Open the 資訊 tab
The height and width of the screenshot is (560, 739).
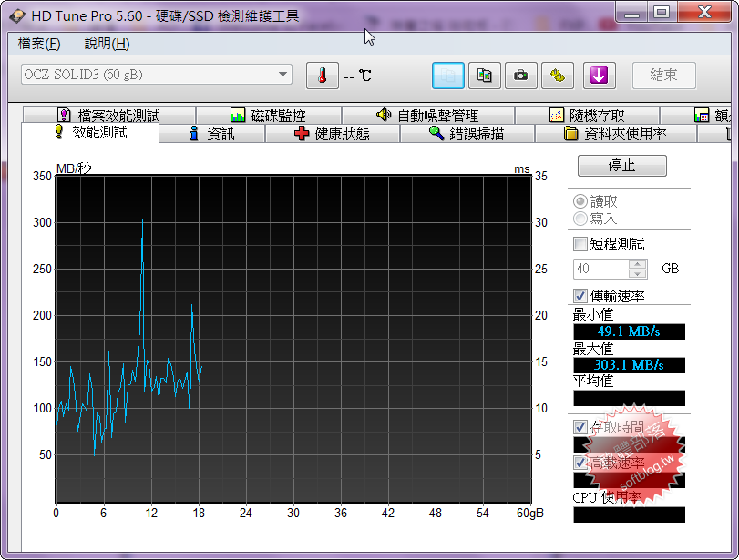(211, 134)
